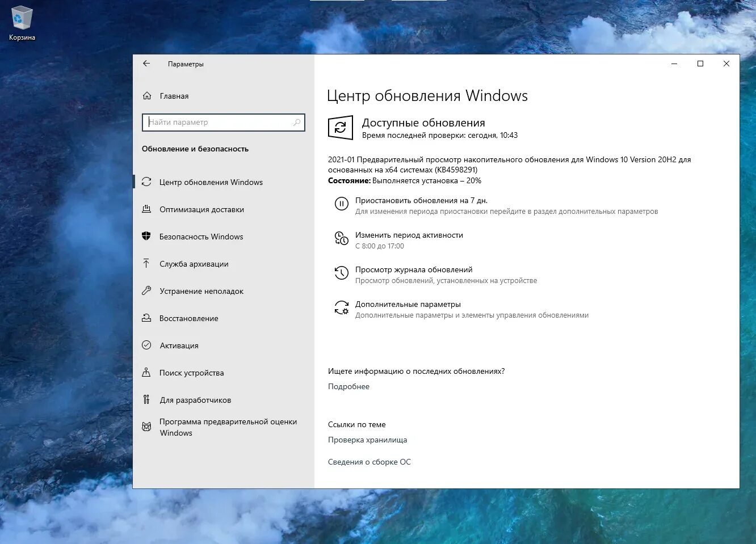Click the Recovery (Восстановление) icon
Image resolution: width=756 pixels, height=544 pixels.
tap(146, 318)
